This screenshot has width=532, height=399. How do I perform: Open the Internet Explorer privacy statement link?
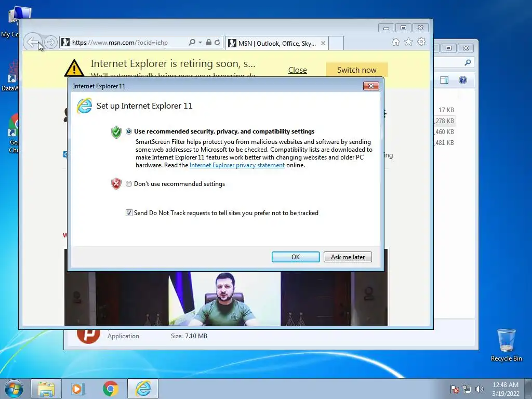(x=237, y=165)
